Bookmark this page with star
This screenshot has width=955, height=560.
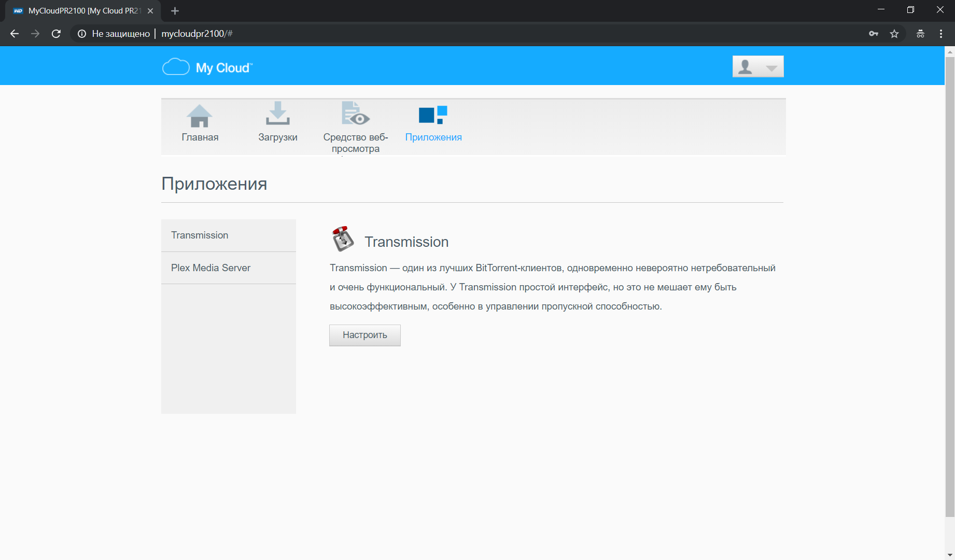click(x=894, y=34)
